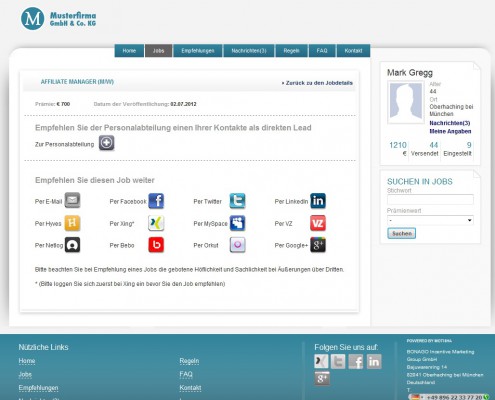Viewport: 495px width, 400px height.
Task: Open Meine Angaben profile link
Action: coord(450,131)
